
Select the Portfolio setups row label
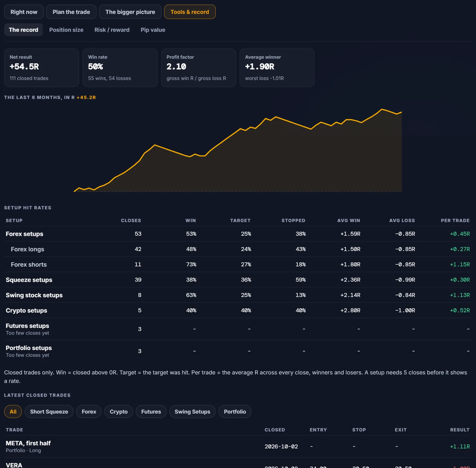pyautogui.click(x=29, y=348)
